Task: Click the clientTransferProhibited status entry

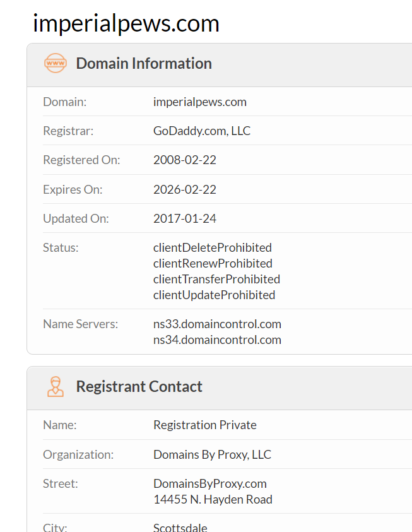Action: click(216, 279)
